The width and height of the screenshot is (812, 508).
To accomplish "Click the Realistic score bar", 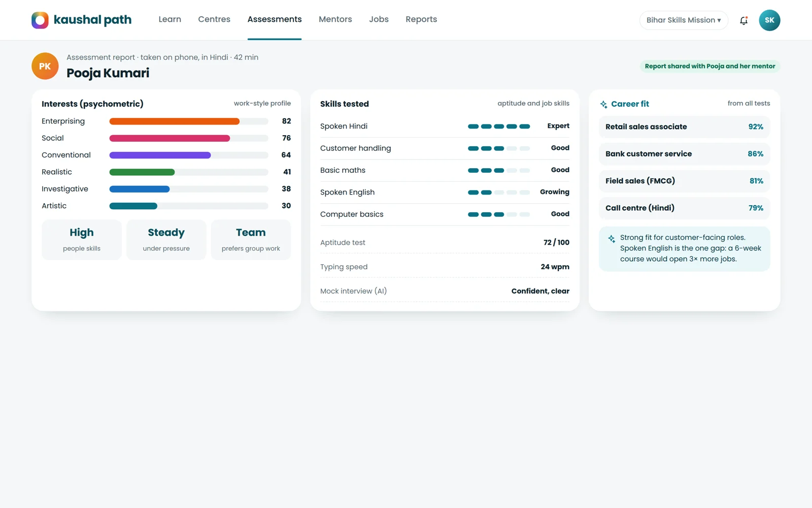I will point(189,172).
